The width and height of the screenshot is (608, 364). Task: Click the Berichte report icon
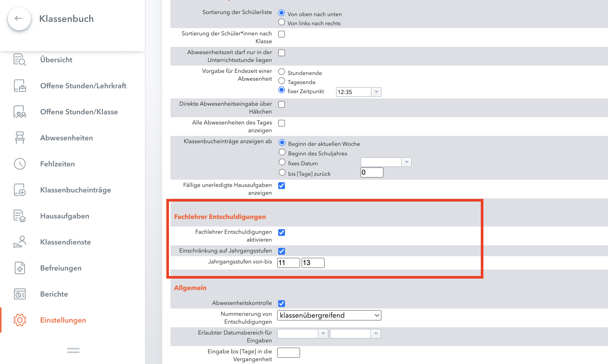(20, 294)
